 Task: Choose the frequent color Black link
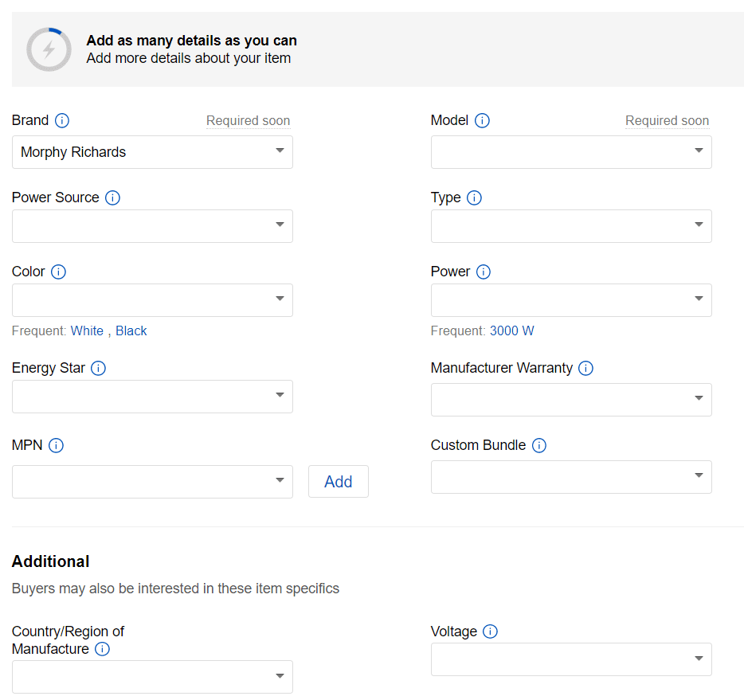coord(131,330)
